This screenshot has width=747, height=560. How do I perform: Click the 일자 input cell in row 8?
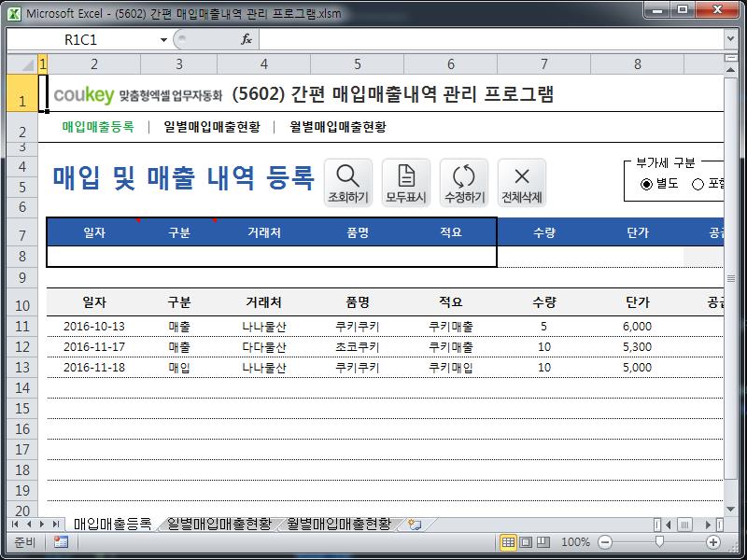pos(94,256)
